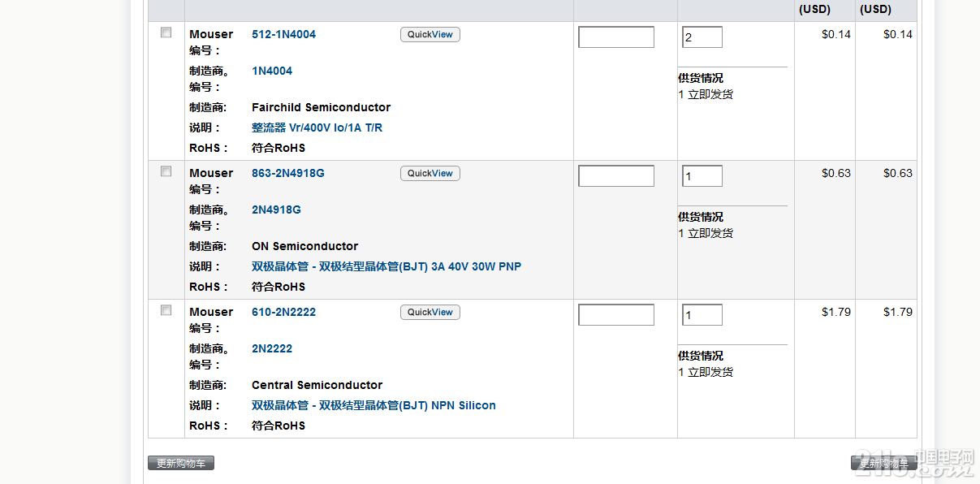
Task: Open manufacturer part link 1N4004
Action: click(272, 71)
